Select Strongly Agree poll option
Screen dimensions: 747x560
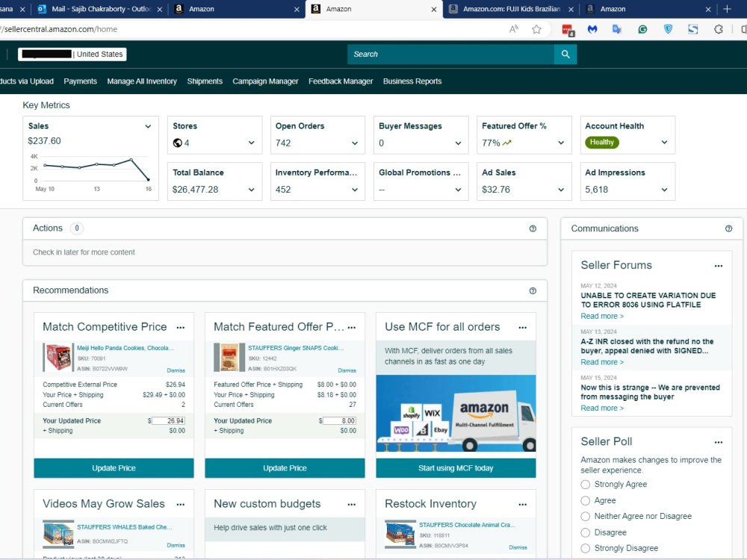586,485
